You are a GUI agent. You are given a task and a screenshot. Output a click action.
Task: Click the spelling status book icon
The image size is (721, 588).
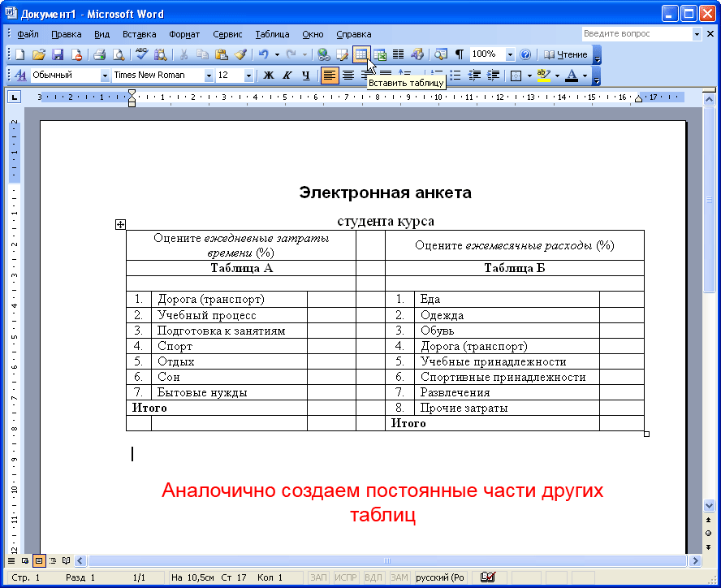[487, 577]
